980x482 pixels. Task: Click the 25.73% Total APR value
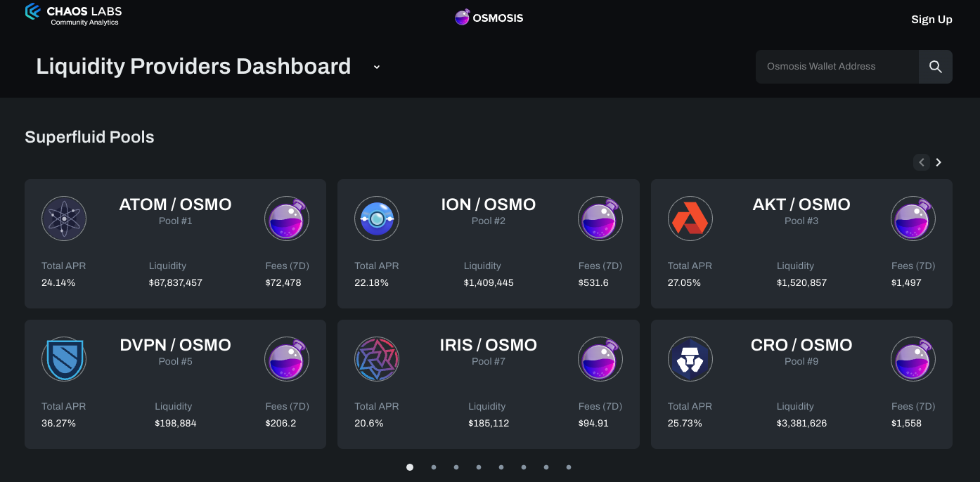point(685,423)
